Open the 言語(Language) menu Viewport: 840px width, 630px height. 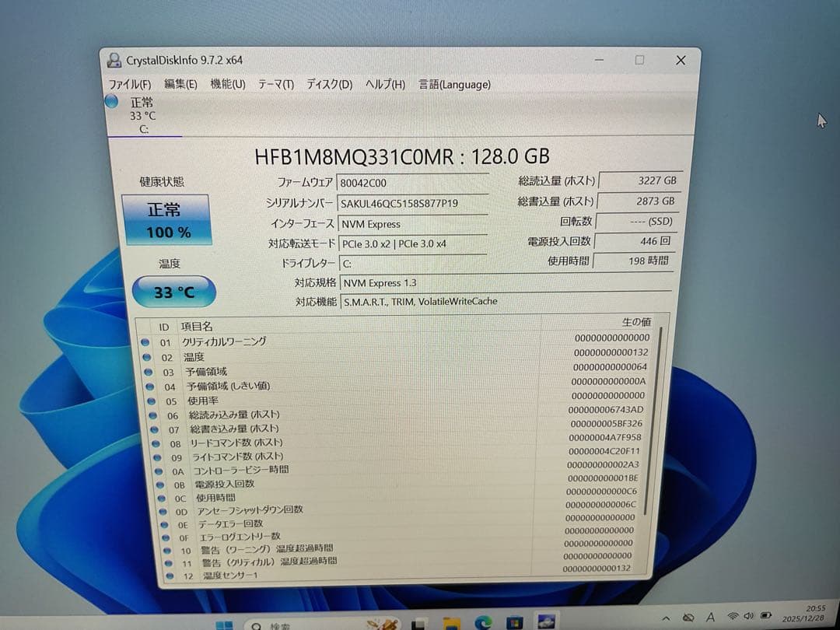coord(453,85)
